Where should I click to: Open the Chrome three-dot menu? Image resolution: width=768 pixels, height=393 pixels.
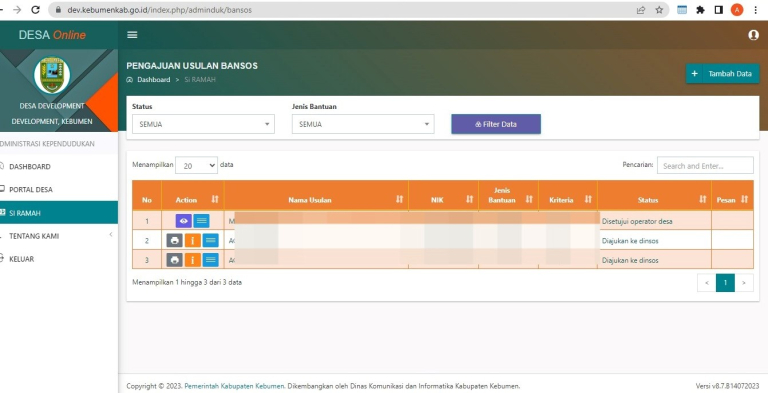coord(756,10)
